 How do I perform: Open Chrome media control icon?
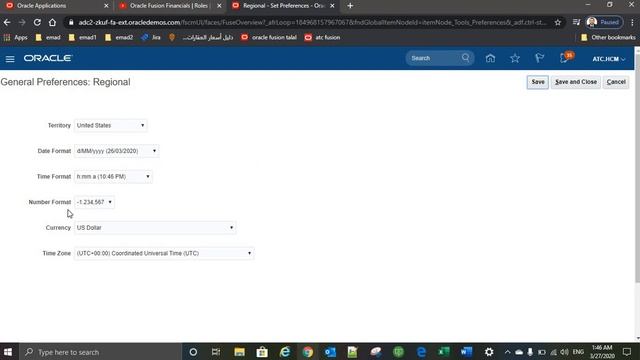576,22
